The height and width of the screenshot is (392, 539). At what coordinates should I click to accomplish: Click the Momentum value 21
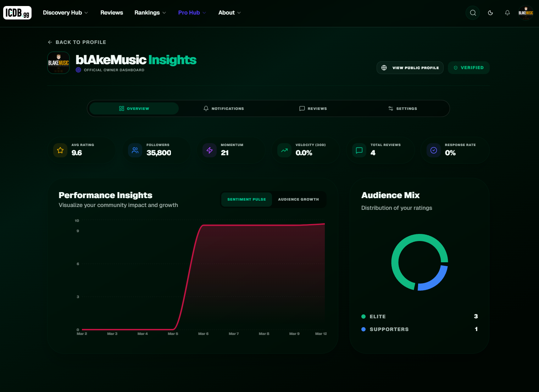coord(225,153)
